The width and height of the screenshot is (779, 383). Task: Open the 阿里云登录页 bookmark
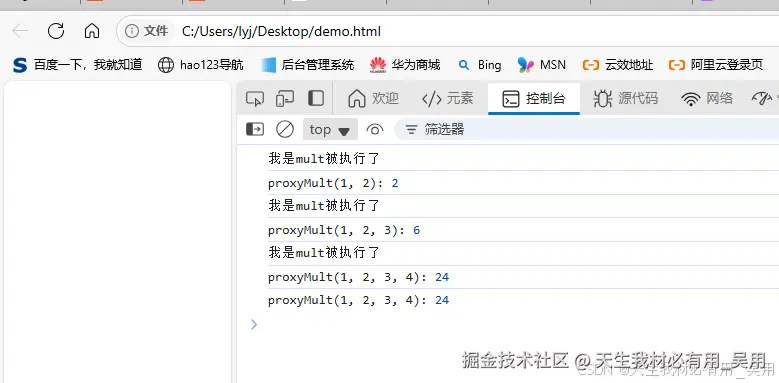pyautogui.click(x=716, y=65)
